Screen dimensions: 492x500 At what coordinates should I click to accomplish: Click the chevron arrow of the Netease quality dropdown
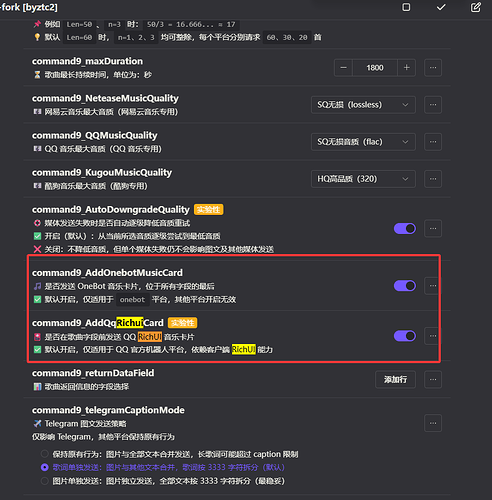(405, 105)
